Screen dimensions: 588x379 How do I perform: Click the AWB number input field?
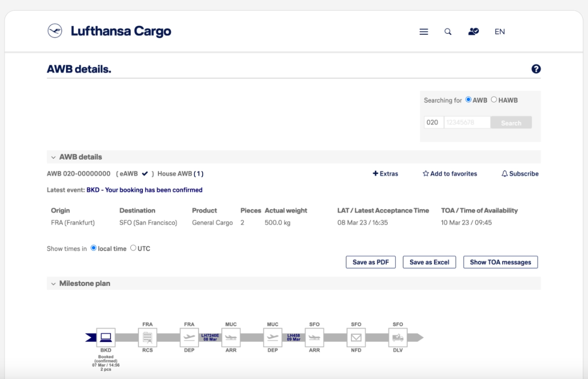pyautogui.click(x=467, y=123)
